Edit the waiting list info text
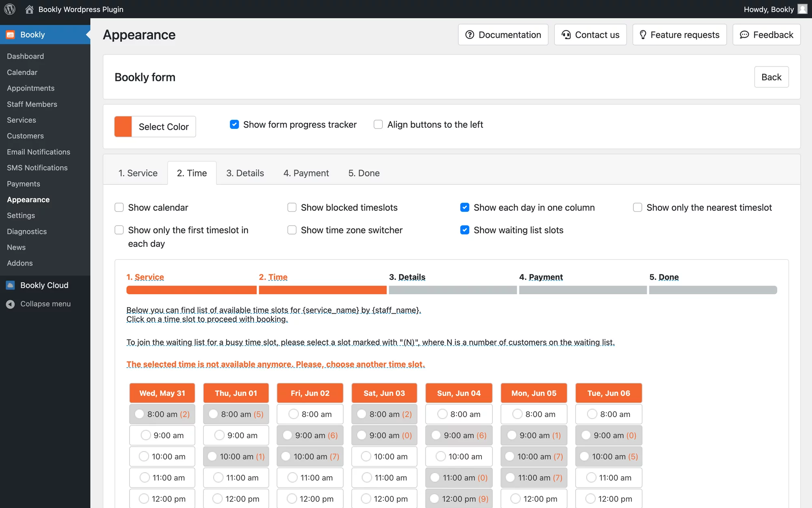 coord(370,342)
